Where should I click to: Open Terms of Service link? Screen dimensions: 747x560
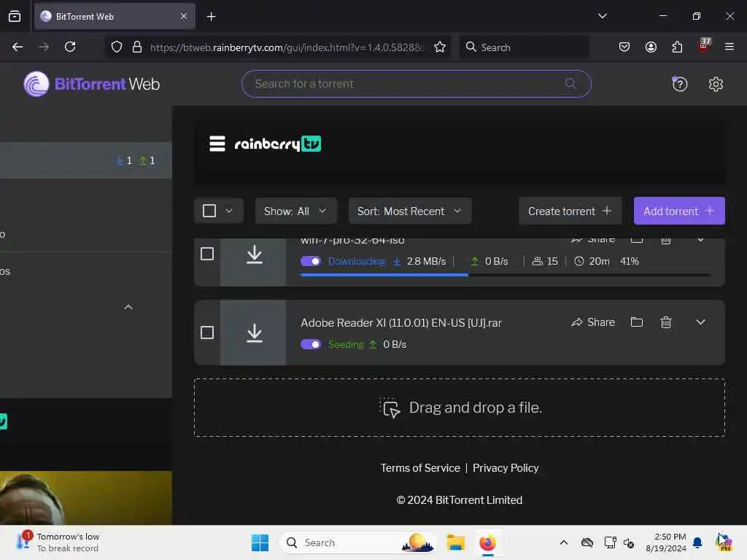coord(419,468)
